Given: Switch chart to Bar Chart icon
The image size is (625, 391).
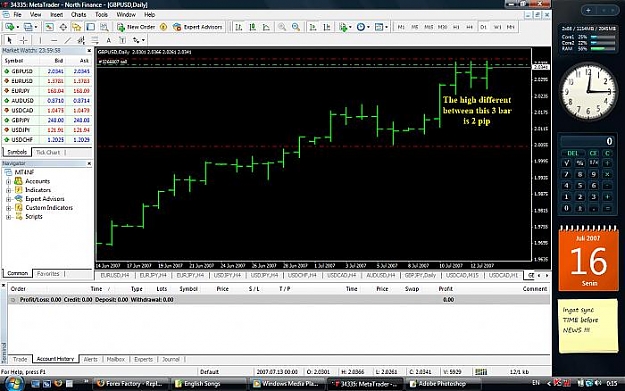Looking at the screenshot, I should (x=238, y=27).
